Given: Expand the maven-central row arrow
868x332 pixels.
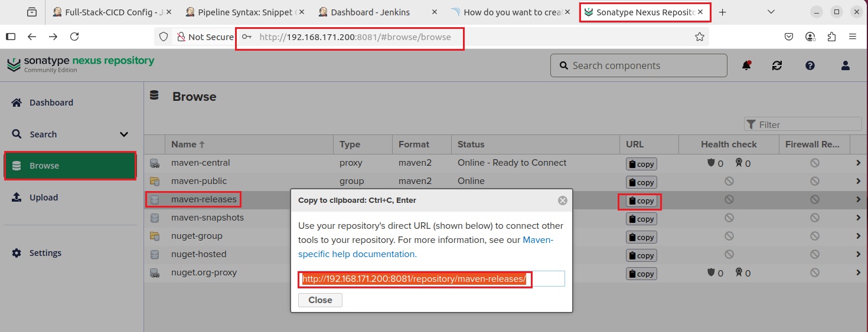Looking at the screenshot, I should click(x=859, y=163).
